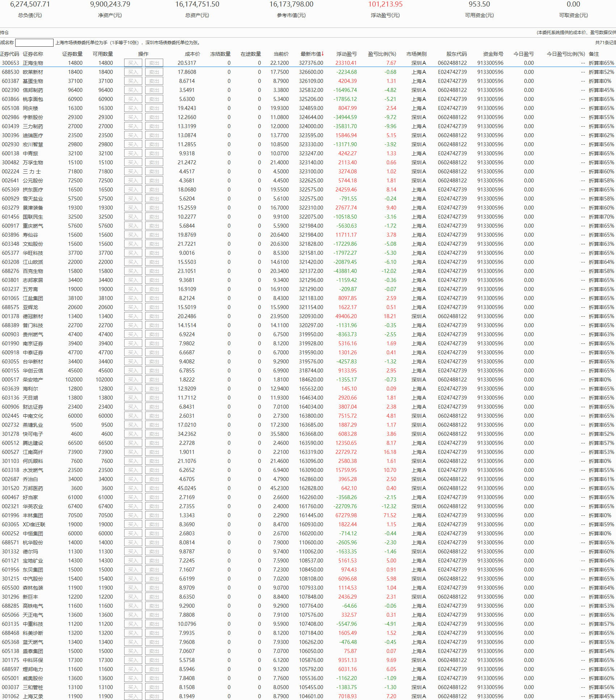Click the 成本价 column header
Viewport: 616px width, 700px height.
point(193,54)
